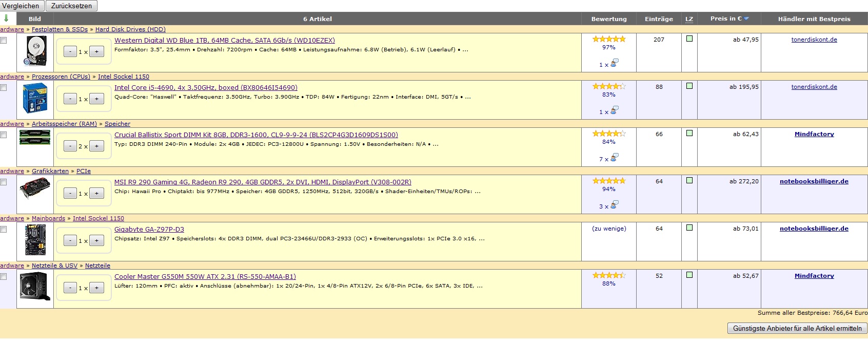The image size is (868, 341).
Task: Select checkbox for Cooler Master G550M row
Action: (x=4, y=276)
